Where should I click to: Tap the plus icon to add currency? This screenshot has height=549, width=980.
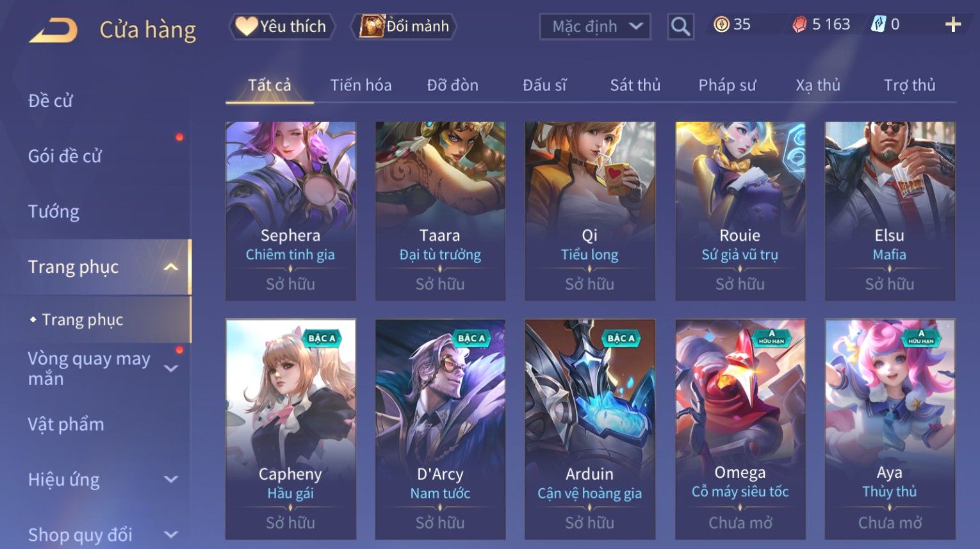(953, 25)
